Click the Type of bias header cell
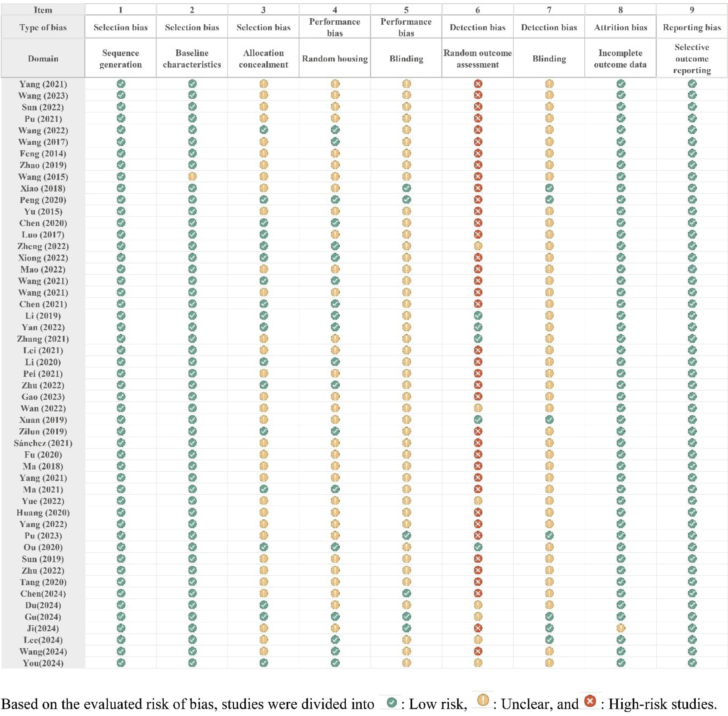 point(43,27)
